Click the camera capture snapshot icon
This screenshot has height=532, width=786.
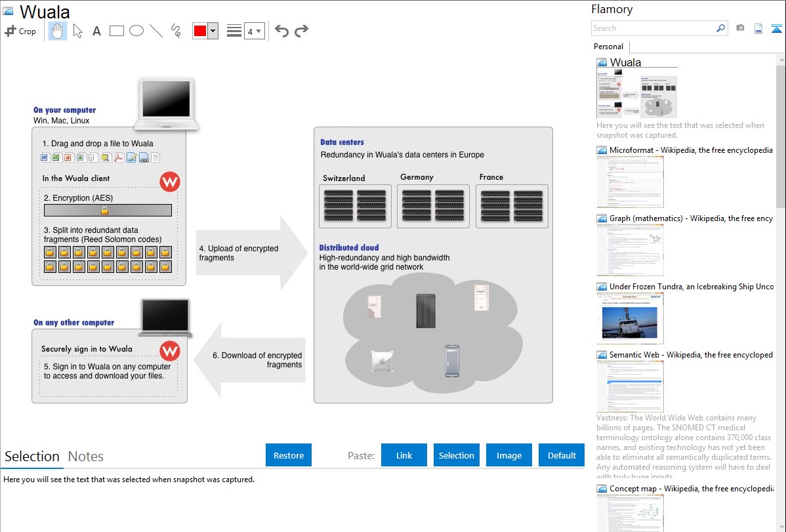[740, 28]
